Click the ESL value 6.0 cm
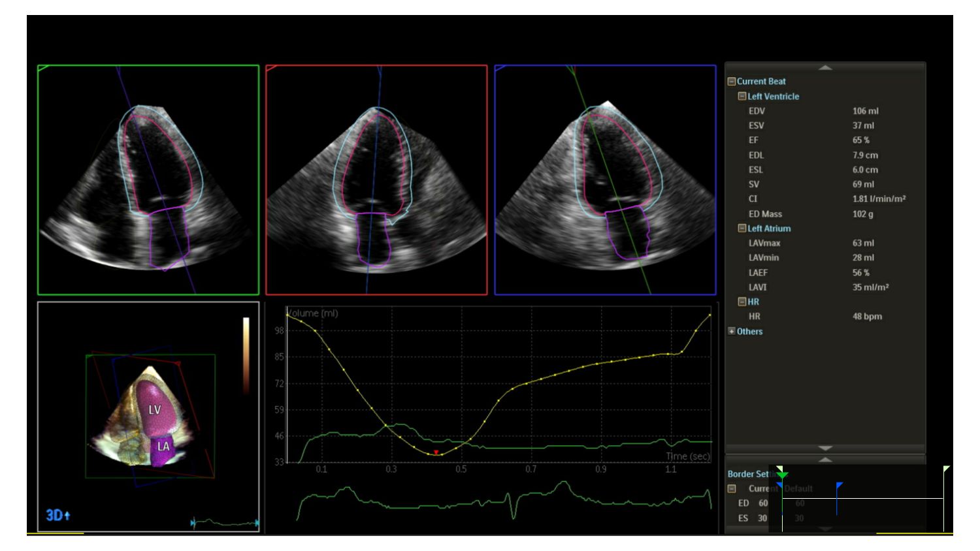 865,170
